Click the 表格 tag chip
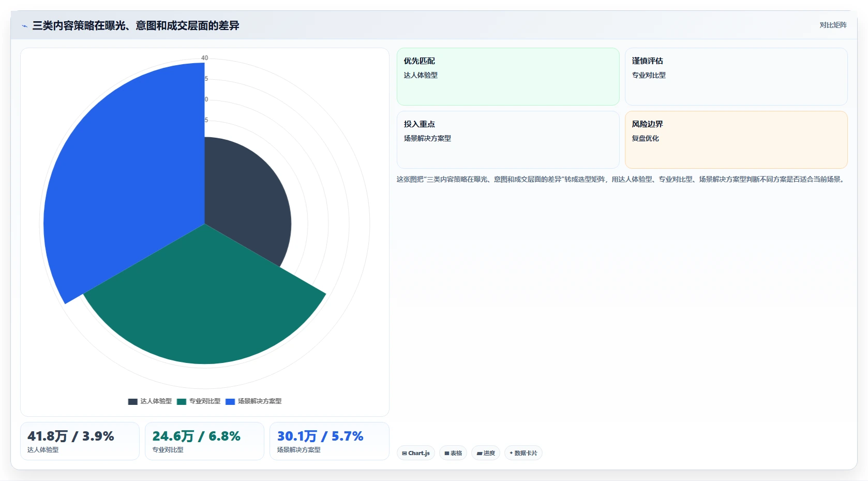 [x=453, y=453]
